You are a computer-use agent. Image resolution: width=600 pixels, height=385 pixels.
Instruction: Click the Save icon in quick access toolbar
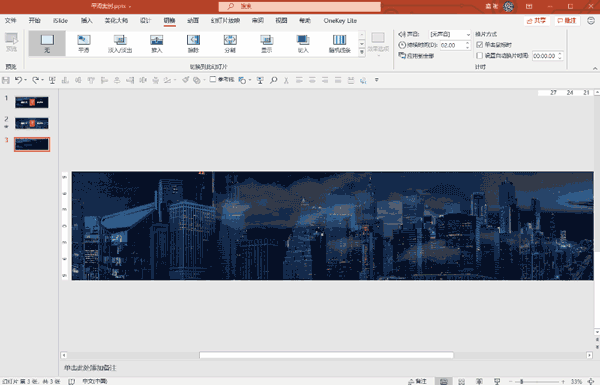[6, 80]
